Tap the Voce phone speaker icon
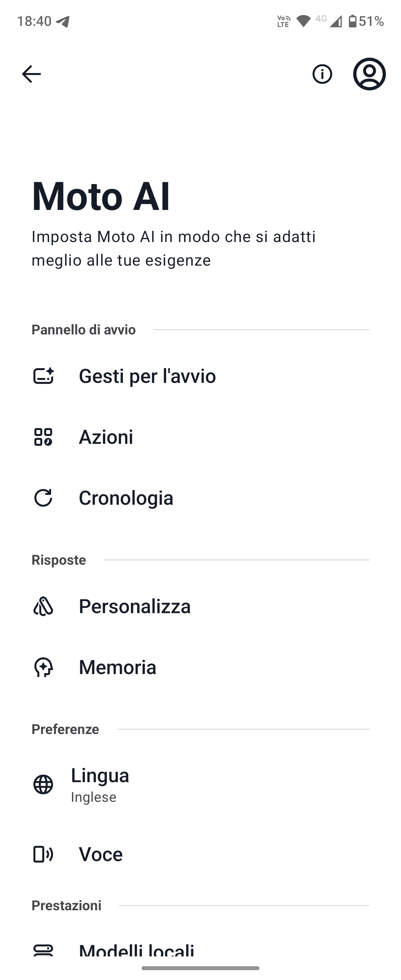Viewport: 401px width, 980px height. (x=43, y=854)
